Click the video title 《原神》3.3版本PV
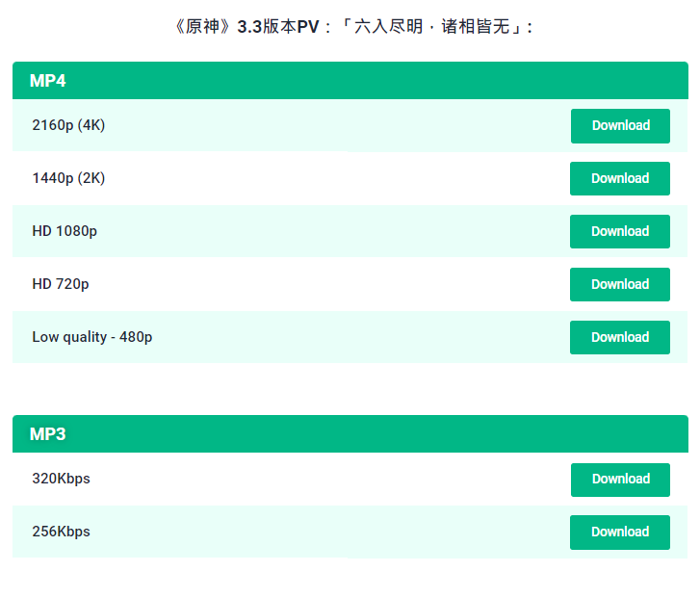Image resolution: width=700 pixels, height=598 pixels. click(352, 26)
